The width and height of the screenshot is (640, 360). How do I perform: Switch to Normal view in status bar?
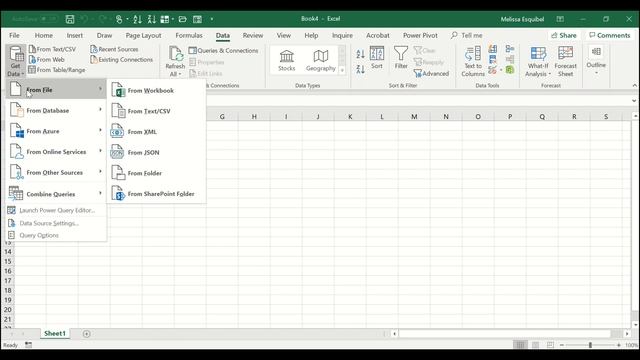tap(520, 345)
